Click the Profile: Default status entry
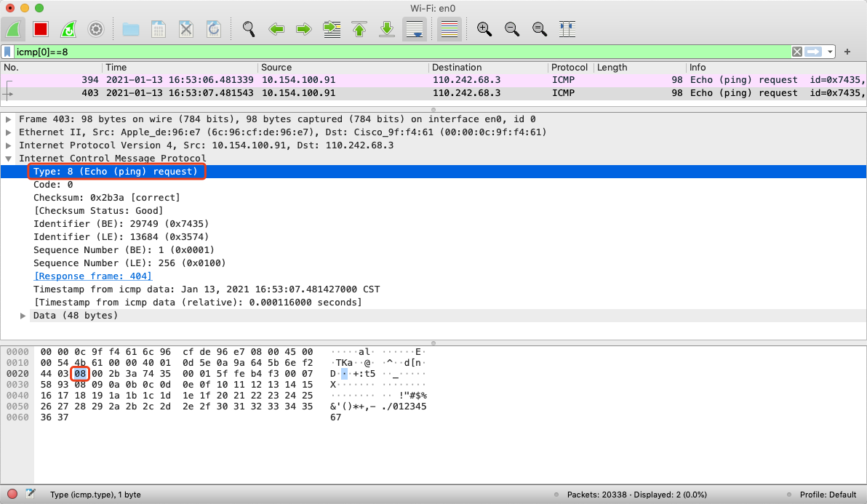The image size is (867, 504). [828, 495]
